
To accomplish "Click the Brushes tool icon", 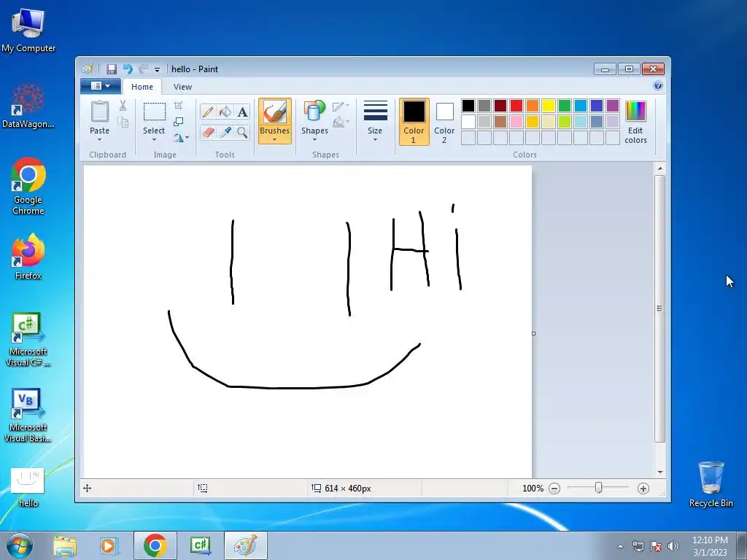I will [275, 112].
